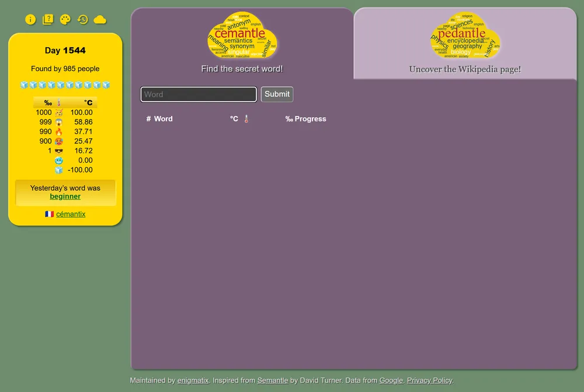Click the cemantle word cloud logo

click(x=242, y=36)
